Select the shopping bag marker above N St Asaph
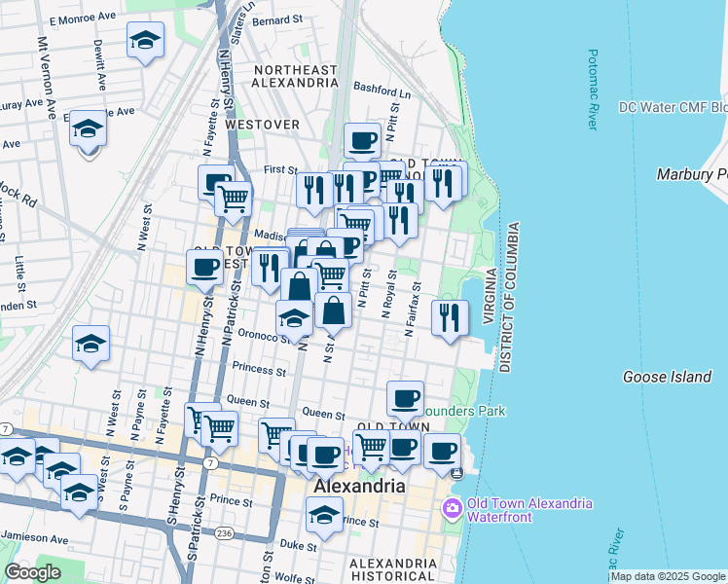 pos(334,312)
